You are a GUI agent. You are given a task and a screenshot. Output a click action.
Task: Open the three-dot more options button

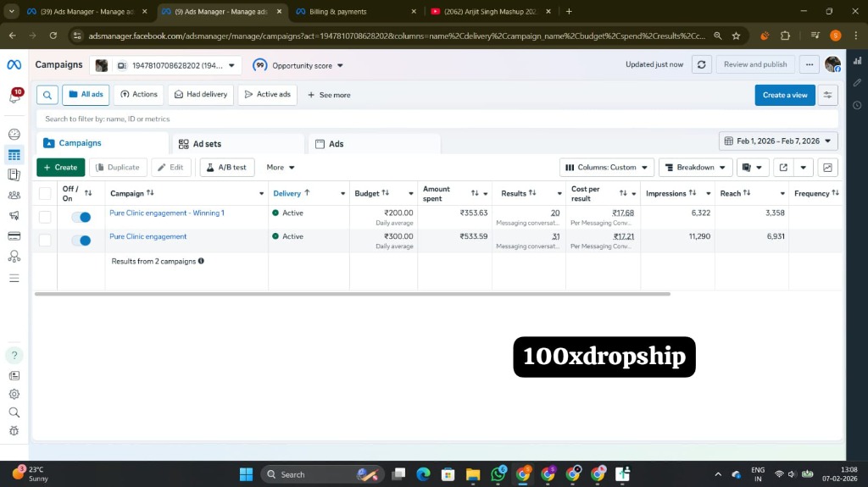pos(810,64)
